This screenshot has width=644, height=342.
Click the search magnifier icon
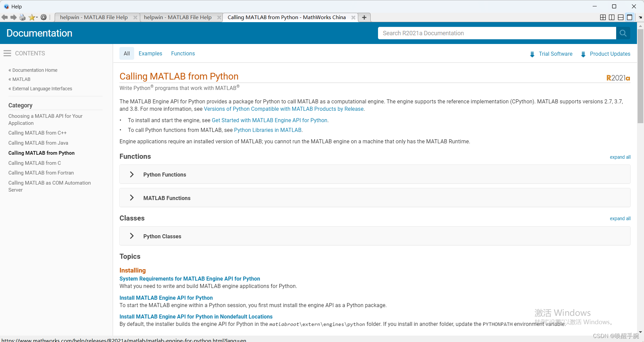[x=623, y=33]
